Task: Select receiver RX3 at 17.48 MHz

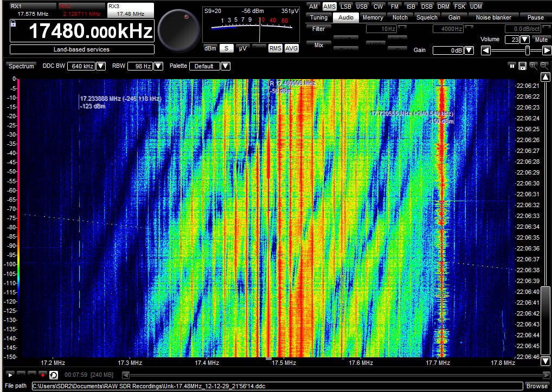Action: coord(131,10)
